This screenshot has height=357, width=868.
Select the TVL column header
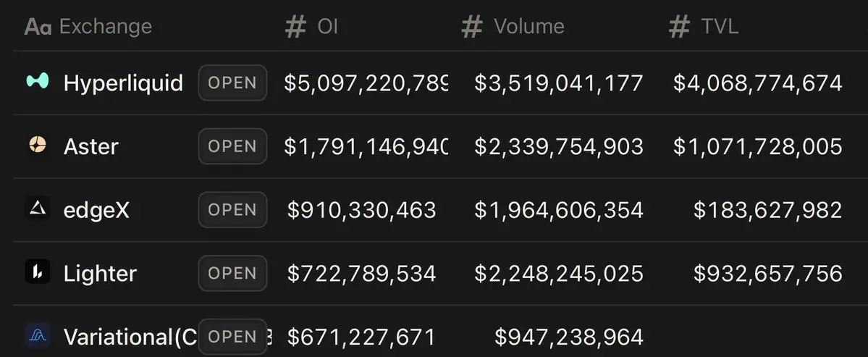point(719,27)
